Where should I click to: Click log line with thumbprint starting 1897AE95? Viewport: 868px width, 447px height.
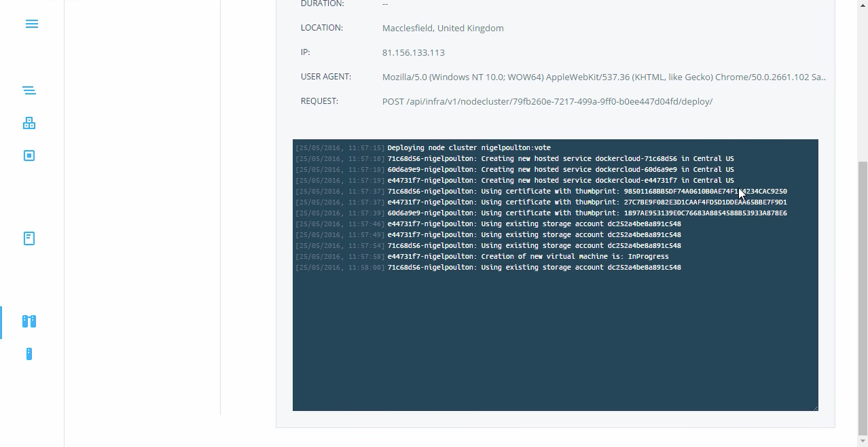point(541,213)
